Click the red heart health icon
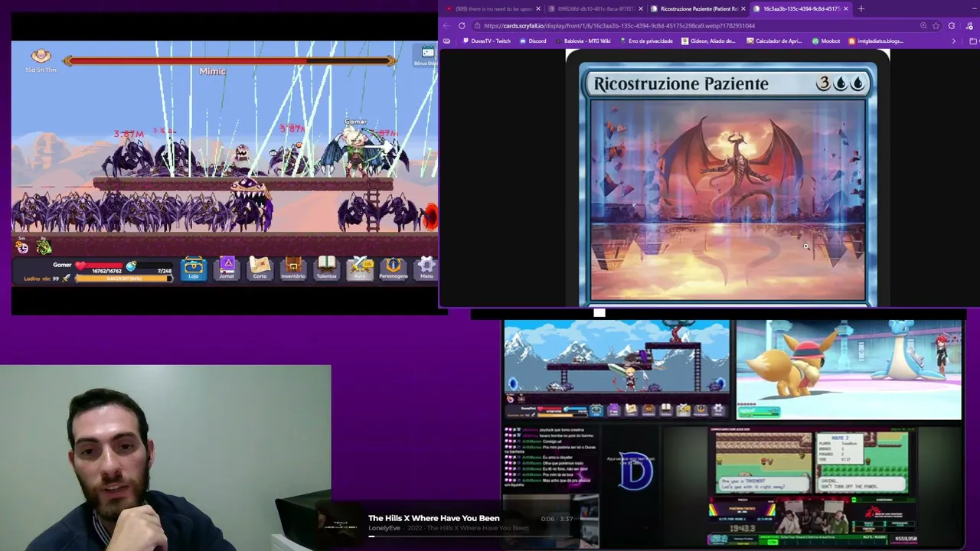This screenshot has width=980, height=551. click(x=80, y=266)
